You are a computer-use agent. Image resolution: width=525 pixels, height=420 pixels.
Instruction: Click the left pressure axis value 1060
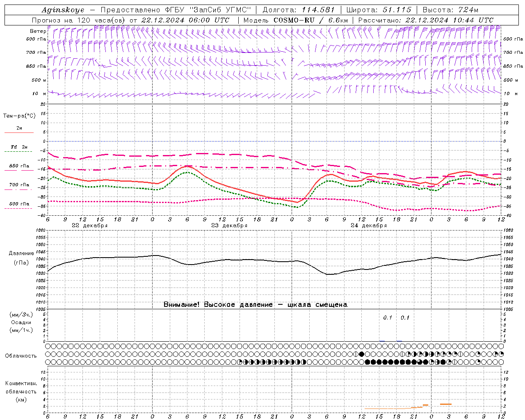pyautogui.click(x=41, y=231)
